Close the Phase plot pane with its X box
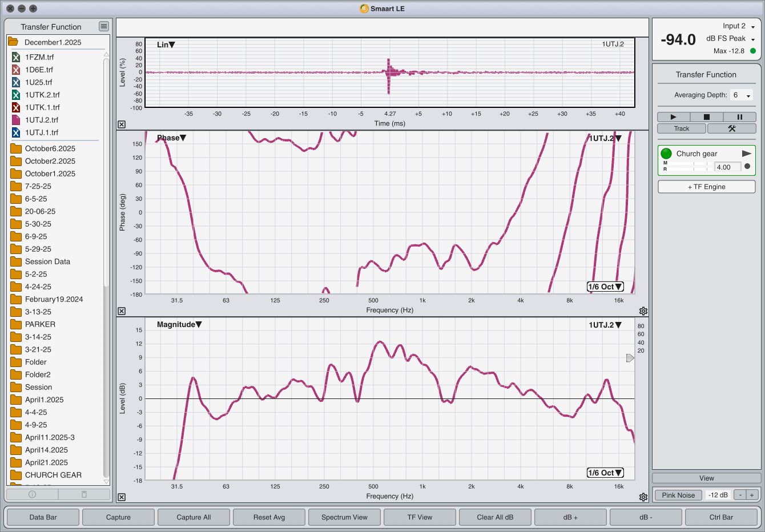 click(x=122, y=311)
